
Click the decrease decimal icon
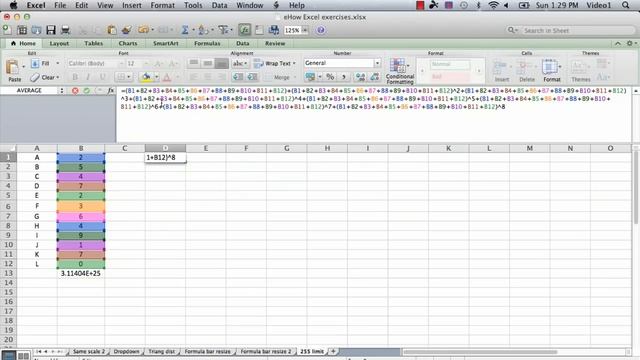point(374,77)
